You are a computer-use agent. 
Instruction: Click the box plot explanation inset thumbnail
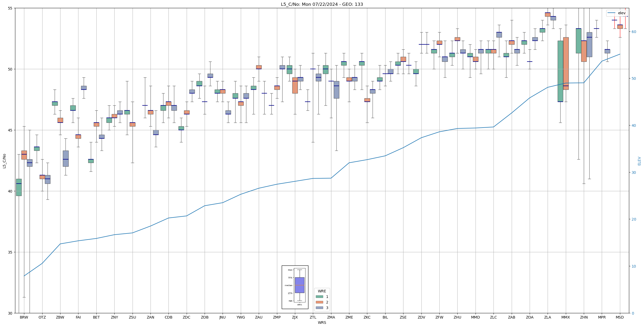click(295, 287)
